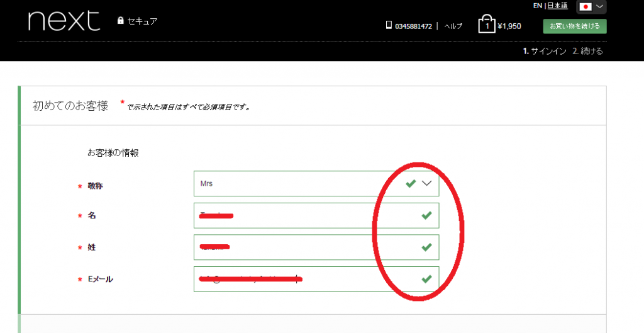Viewport: 644px width, 333px height.
Task: Expand the country selector chevron beside the flag
Action: [x=599, y=6]
